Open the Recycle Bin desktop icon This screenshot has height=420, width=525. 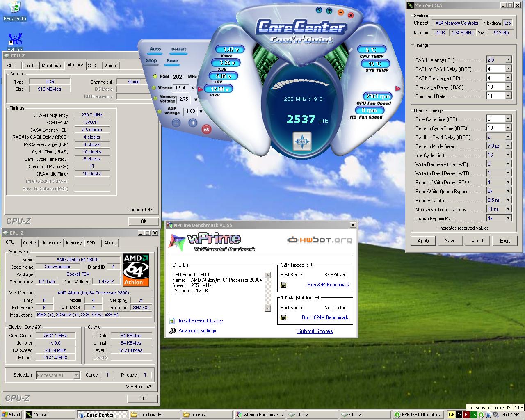click(15, 11)
